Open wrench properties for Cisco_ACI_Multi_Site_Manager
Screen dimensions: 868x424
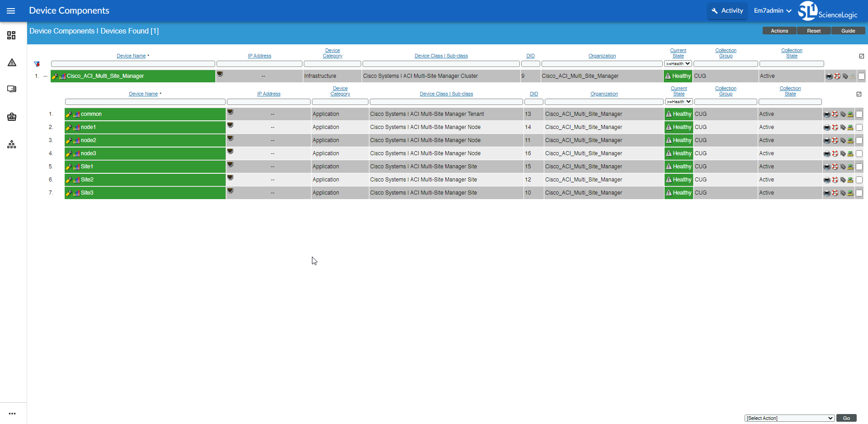(55, 76)
